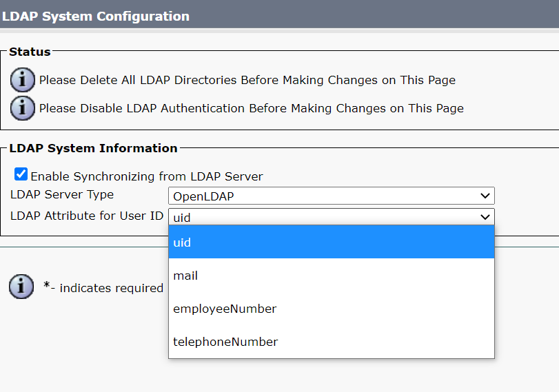Screen dimensions: 559x392
Task: Toggle Enable Synchronizing from LDAP Server checkbox
Action: click(21, 175)
